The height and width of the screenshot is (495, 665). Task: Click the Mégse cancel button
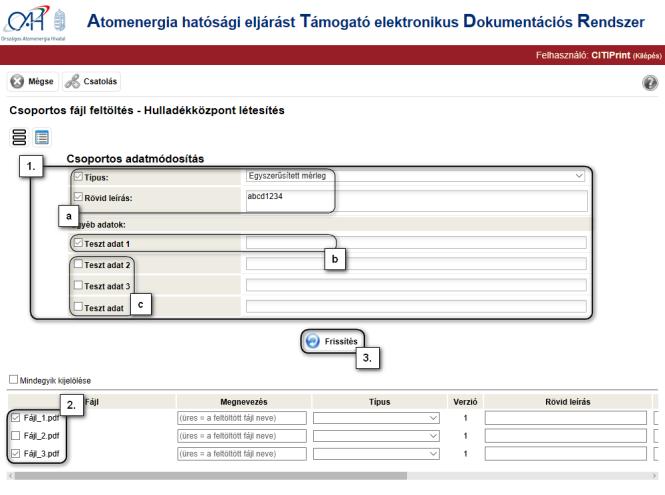tap(32, 81)
